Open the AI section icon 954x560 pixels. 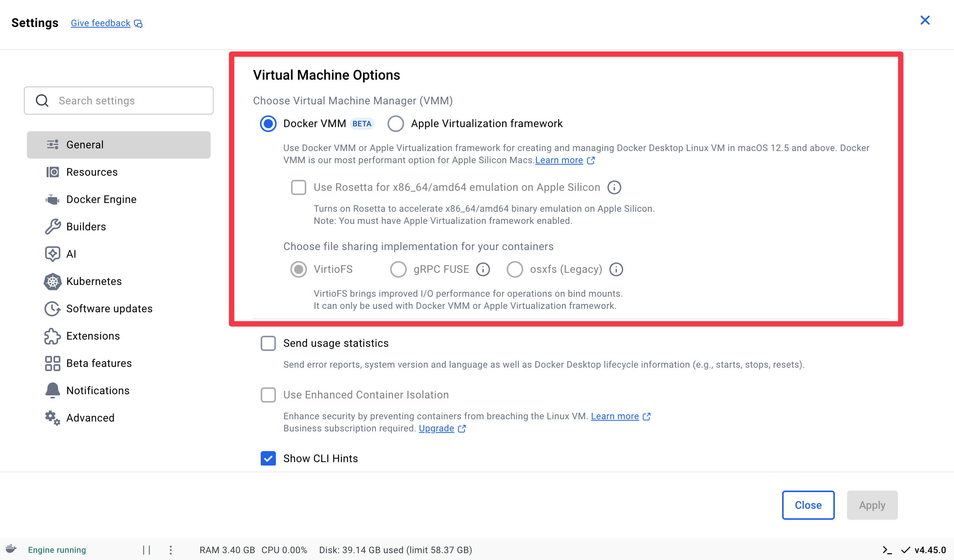(52, 254)
